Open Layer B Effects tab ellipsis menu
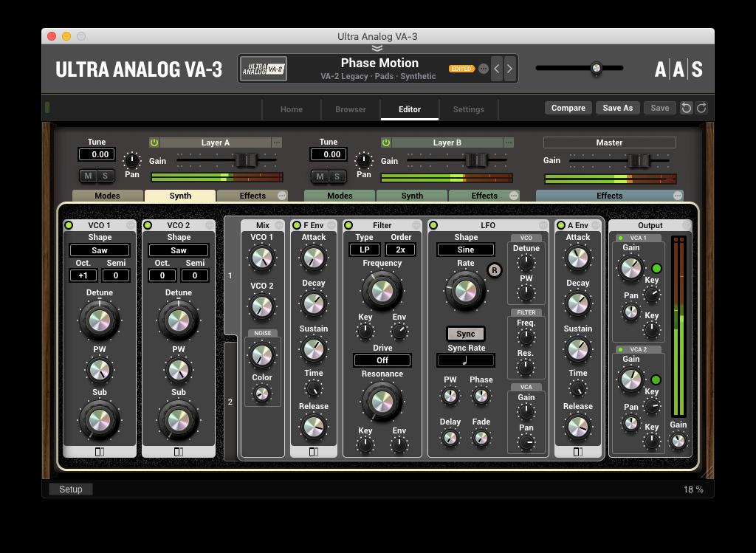756x553 pixels. coord(514,195)
